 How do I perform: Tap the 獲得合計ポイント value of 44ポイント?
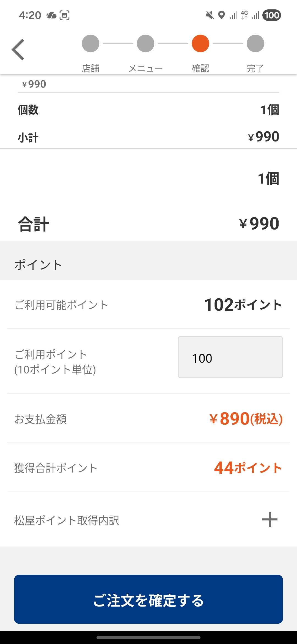click(248, 468)
